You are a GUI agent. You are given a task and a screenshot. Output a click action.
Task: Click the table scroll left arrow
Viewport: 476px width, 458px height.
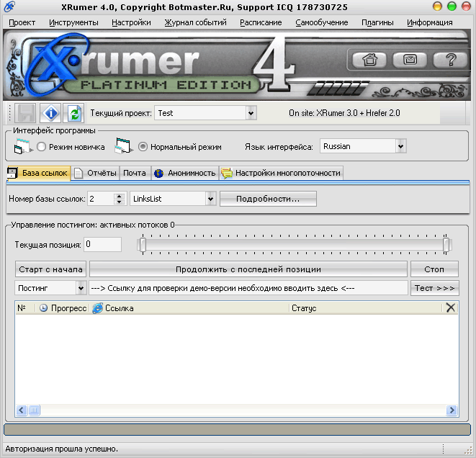[x=22, y=410]
